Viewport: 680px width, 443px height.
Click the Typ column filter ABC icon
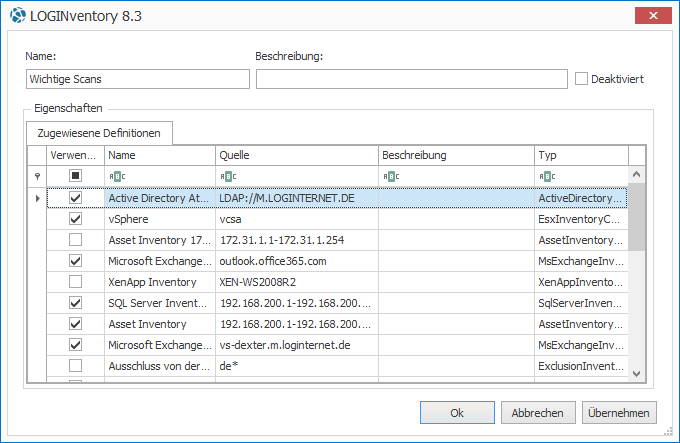[x=547, y=176]
